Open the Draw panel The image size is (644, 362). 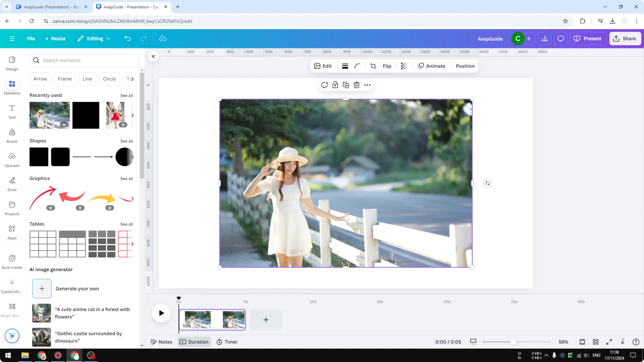point(12,184)
